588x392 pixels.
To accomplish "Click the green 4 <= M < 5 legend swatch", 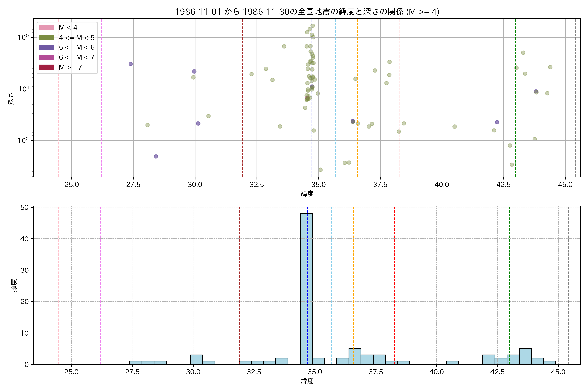I will (46, 38).
